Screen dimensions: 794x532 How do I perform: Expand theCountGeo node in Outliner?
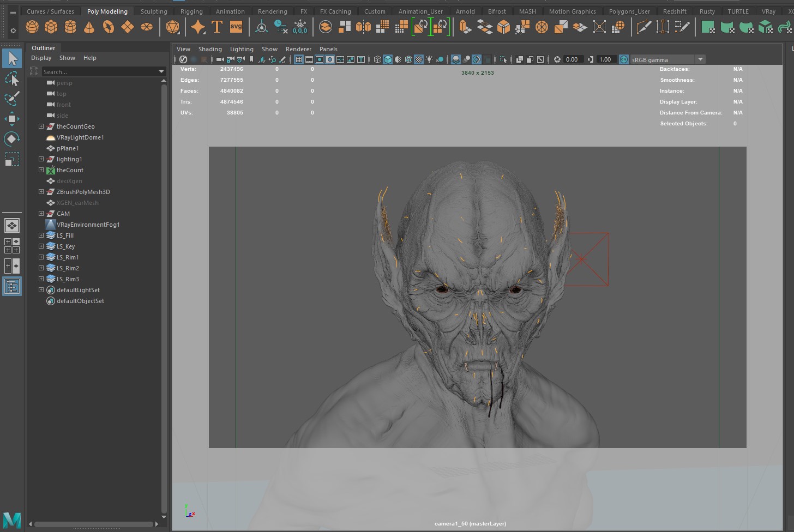pos(41,126)
